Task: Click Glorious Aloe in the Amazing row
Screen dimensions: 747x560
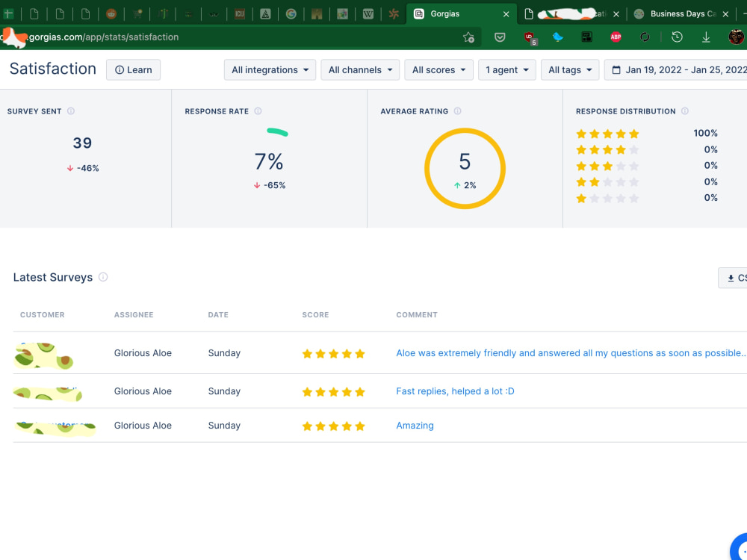Action: point(143,426)
